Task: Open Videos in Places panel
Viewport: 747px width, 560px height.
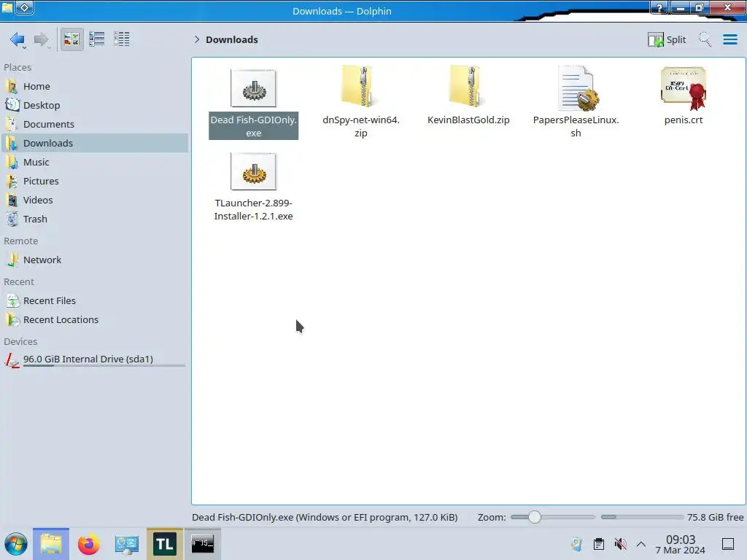Action: (94, 201)
